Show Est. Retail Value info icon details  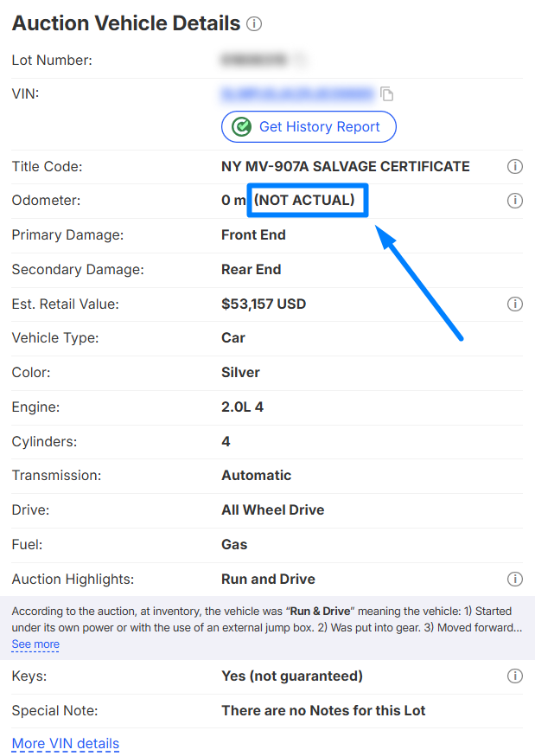point(515,304)
